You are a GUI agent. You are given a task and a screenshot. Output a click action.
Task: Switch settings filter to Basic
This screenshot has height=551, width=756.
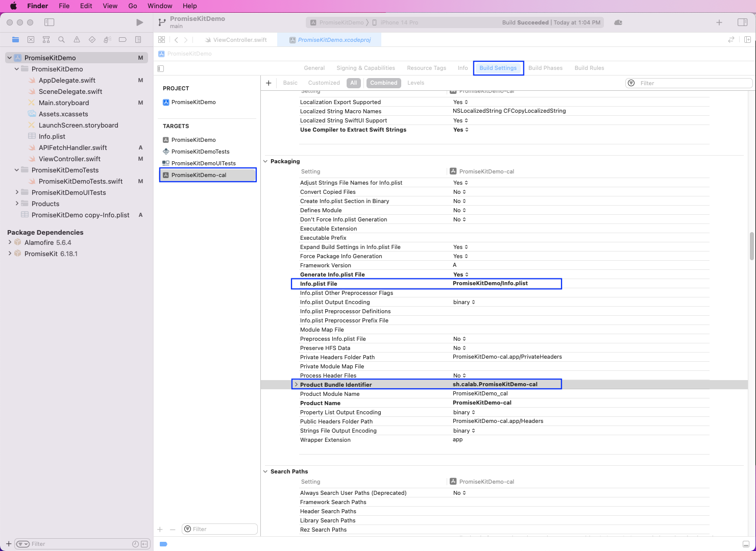(290, 83)
